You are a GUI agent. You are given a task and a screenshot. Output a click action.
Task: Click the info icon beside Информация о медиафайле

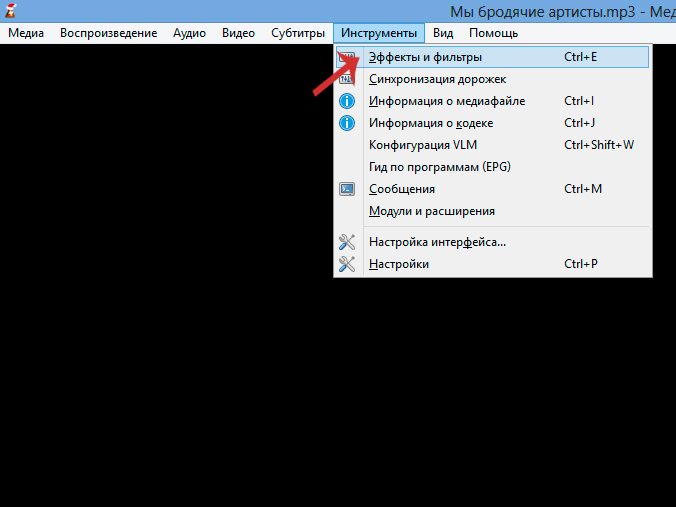(347, 101)
